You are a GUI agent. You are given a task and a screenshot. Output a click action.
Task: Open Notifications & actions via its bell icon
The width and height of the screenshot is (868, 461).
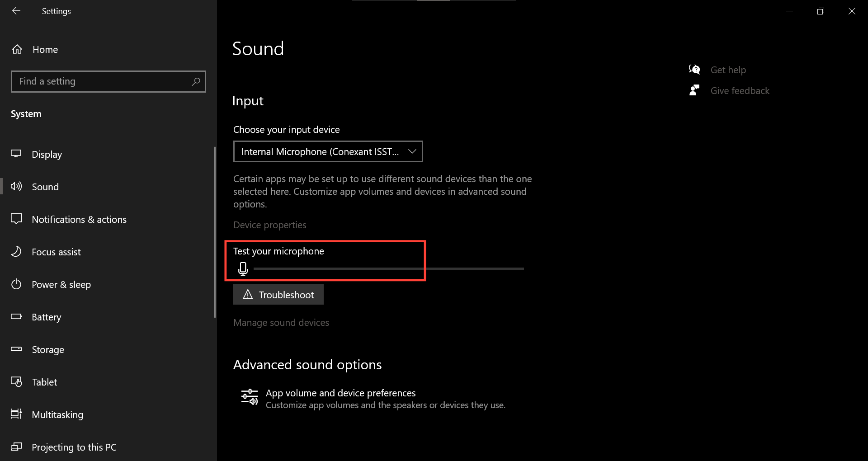pyautogui.click(x=16, y=219)
